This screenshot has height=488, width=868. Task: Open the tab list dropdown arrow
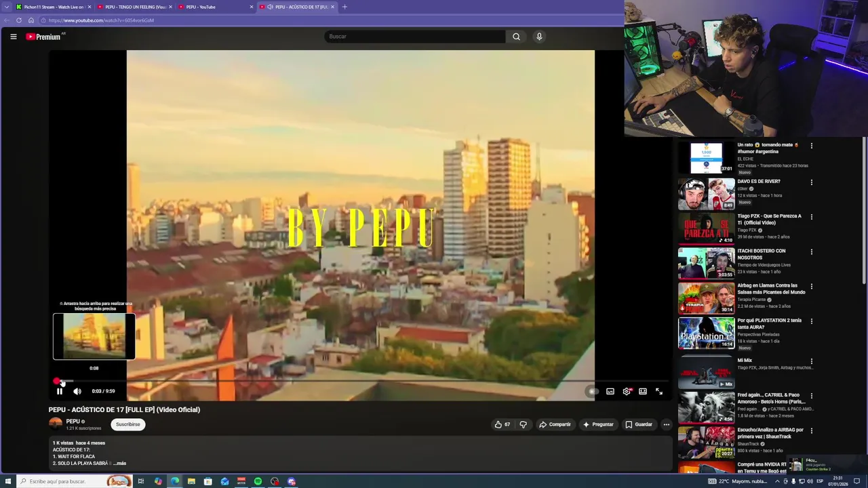pos(6,7)
